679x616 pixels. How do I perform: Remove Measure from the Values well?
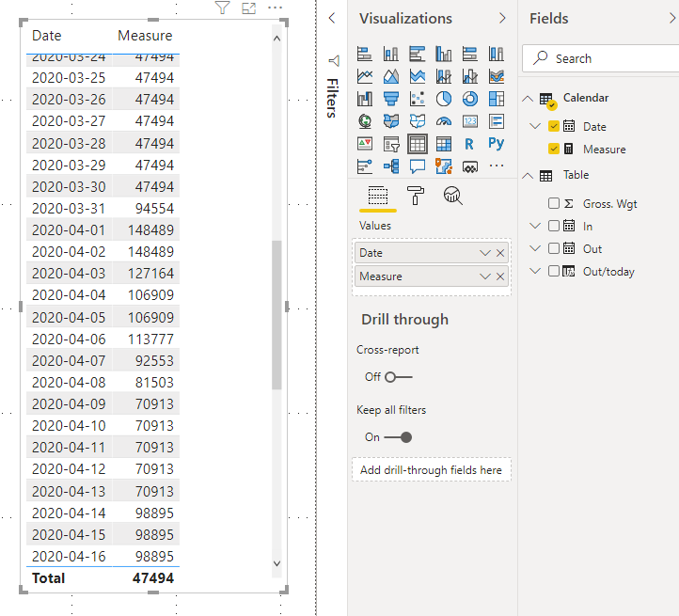(x=500, y=276)
